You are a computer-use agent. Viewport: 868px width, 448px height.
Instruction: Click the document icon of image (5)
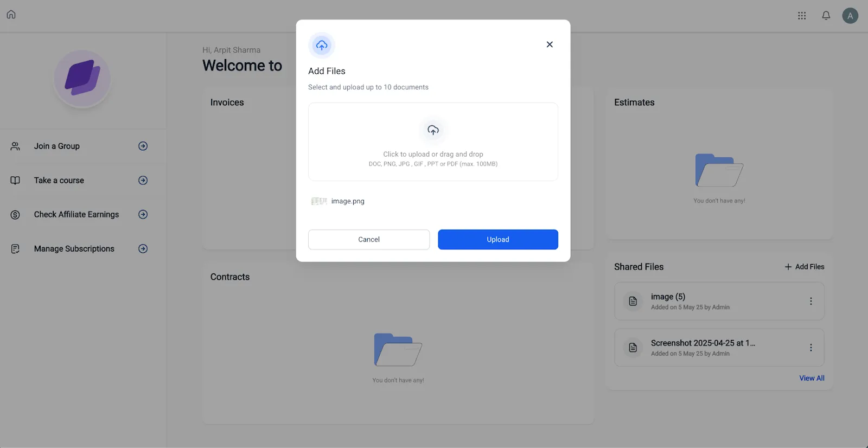(633, 301)
